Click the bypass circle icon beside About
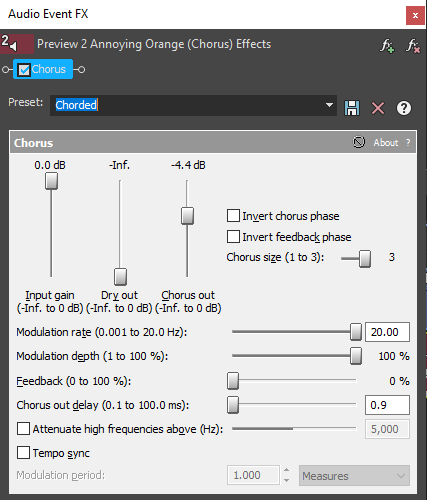 [x=359, y=142]
